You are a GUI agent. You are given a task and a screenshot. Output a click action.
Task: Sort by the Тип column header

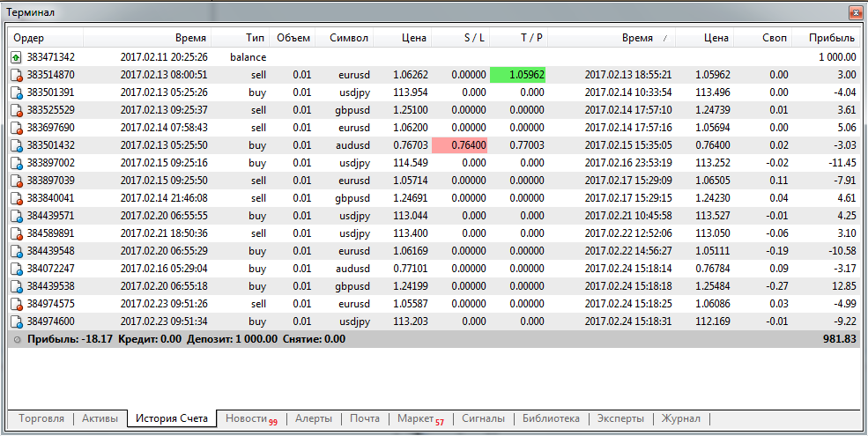tap(241, 38)
